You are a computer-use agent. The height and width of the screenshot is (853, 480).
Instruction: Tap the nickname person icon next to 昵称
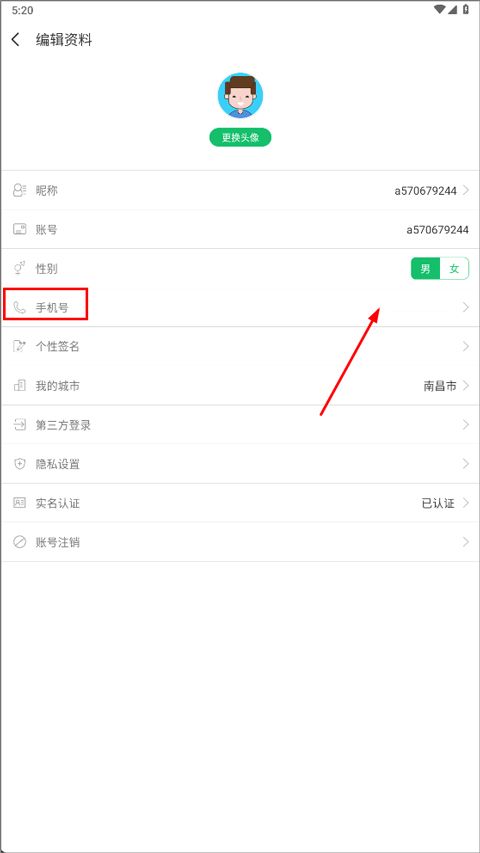click(x=20, y=190)
